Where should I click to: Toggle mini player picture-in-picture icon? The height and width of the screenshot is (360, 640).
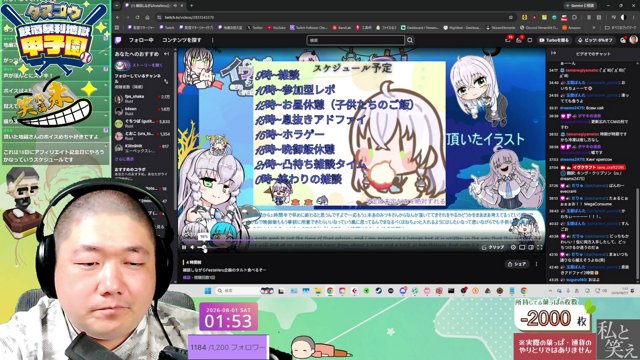522,247
